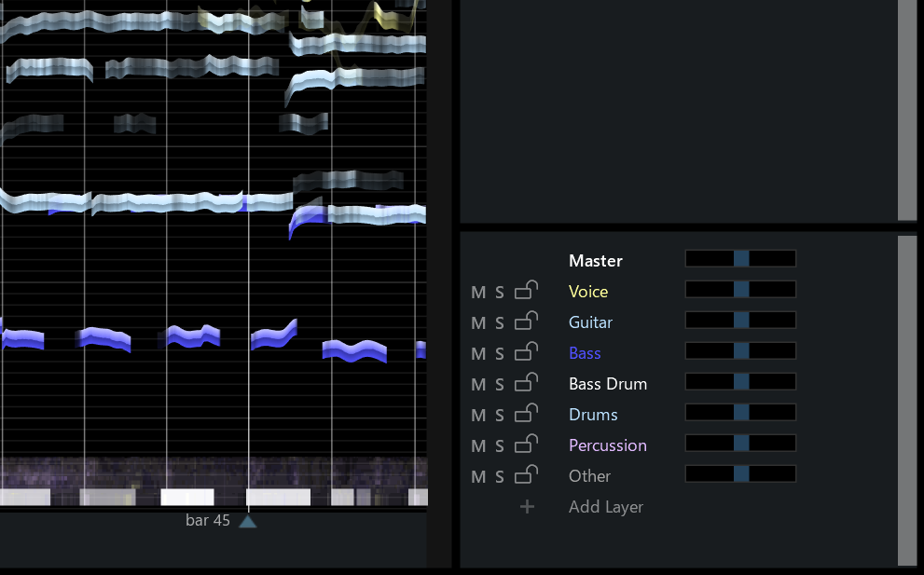Image resolution: width=924 pixels, height=575 pixels.
Task: Adjust the Percussion volume slider
Action: tap(740, 443)
